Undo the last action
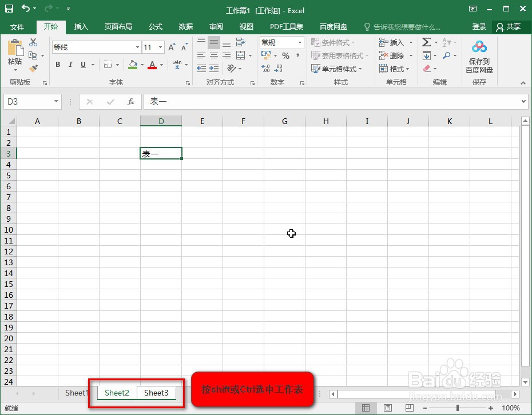The height and width of the screenshot is (415, 532). point(26,8)
